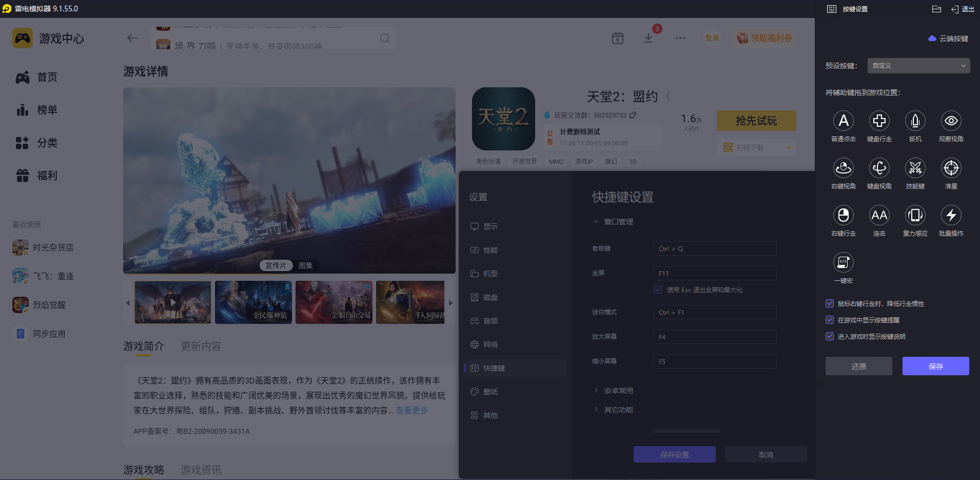The width and height of the screenshot is (980, 480).
Task: Open 磁盘 disk settings
Action: (x=515, y=297)
